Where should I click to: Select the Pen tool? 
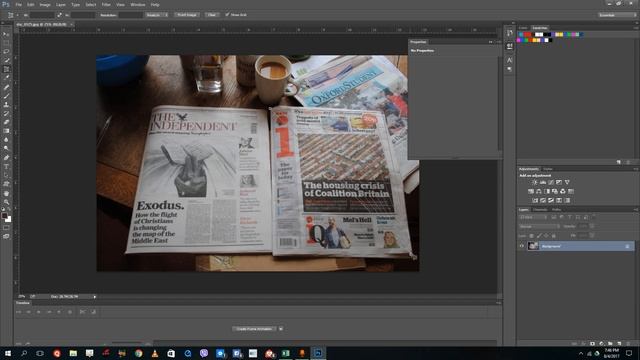[x=6, y=158]
